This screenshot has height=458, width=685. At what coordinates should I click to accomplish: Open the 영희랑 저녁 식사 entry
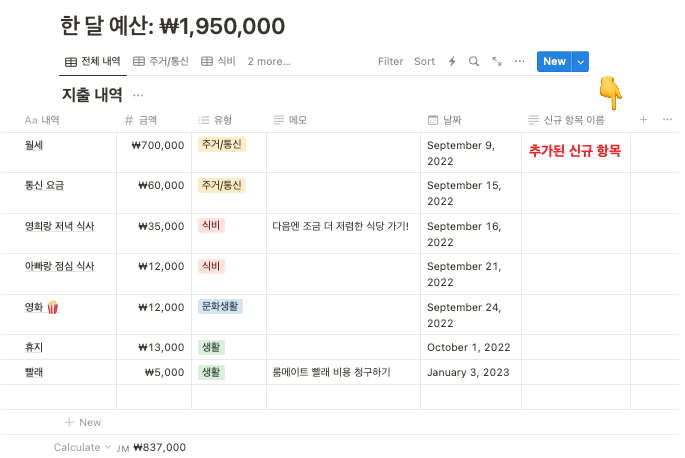(x=59, y=226)
